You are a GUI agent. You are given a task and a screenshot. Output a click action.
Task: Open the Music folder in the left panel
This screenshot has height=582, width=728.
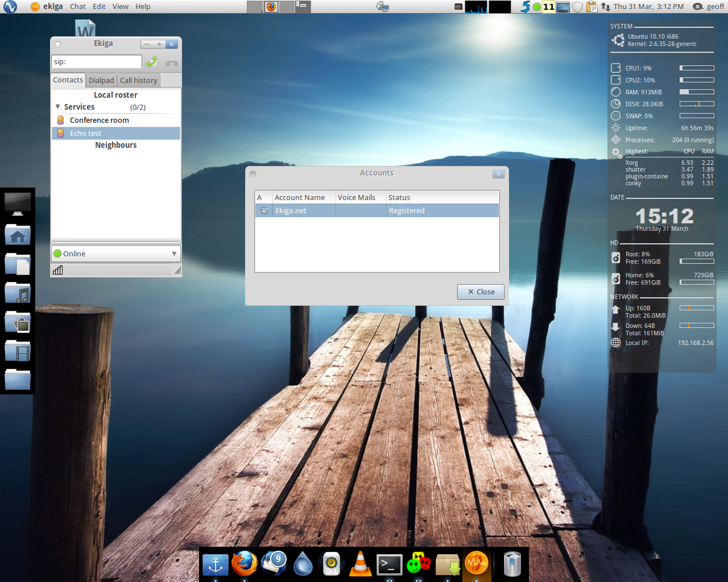[18, 293]
